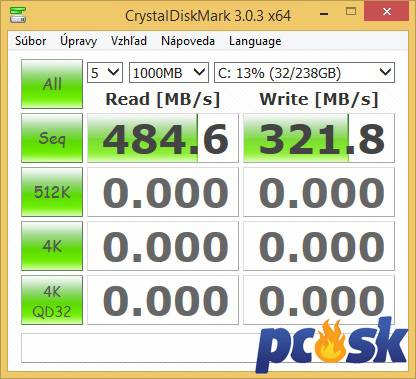Start the Seq sequential test
Screen dimensions: 416x379
coord(52,138)
